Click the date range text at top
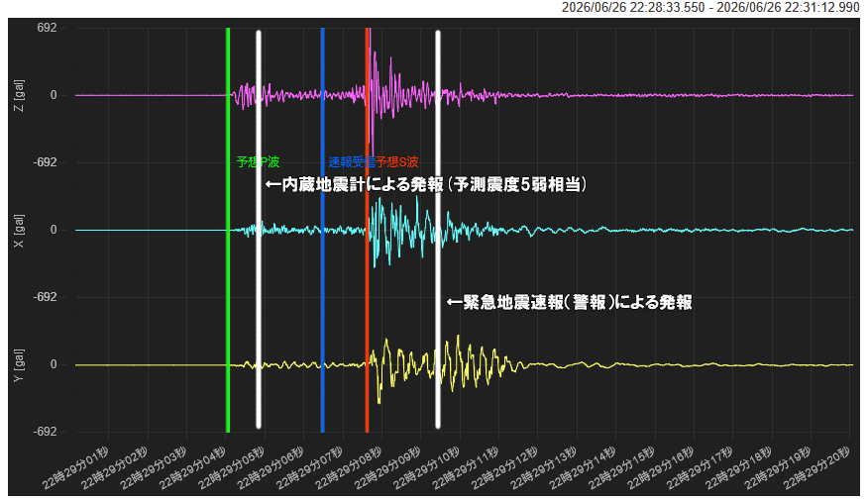Viewport: 868px width, 500px height. pyautogui.click(x=710, y=7)
